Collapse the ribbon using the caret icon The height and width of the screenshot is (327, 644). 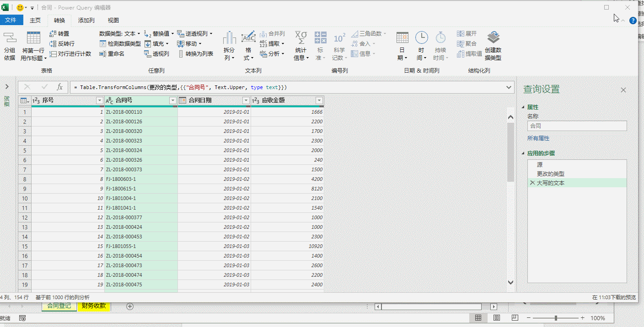click(623, 20)
